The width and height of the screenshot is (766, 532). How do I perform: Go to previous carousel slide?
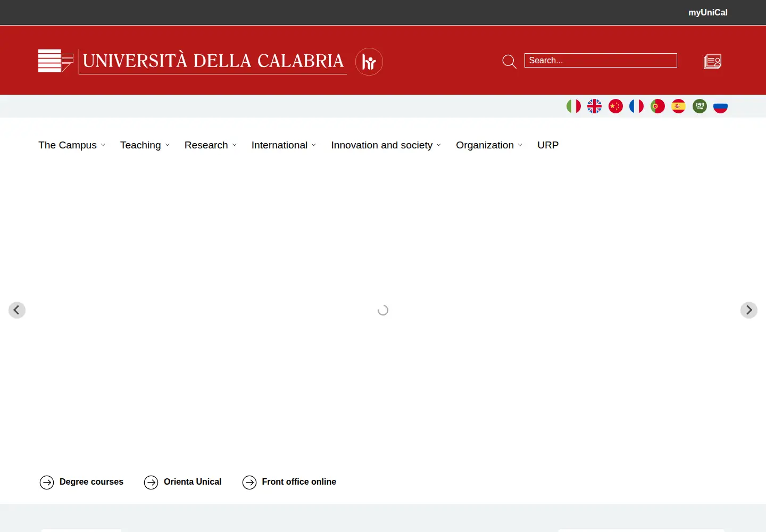tap(17, 310)
